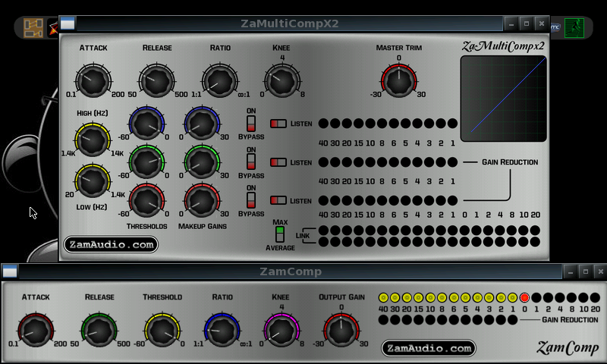Click the High (Hz) crossover knob
Screen dimensions: 607x364
point(91,139)
